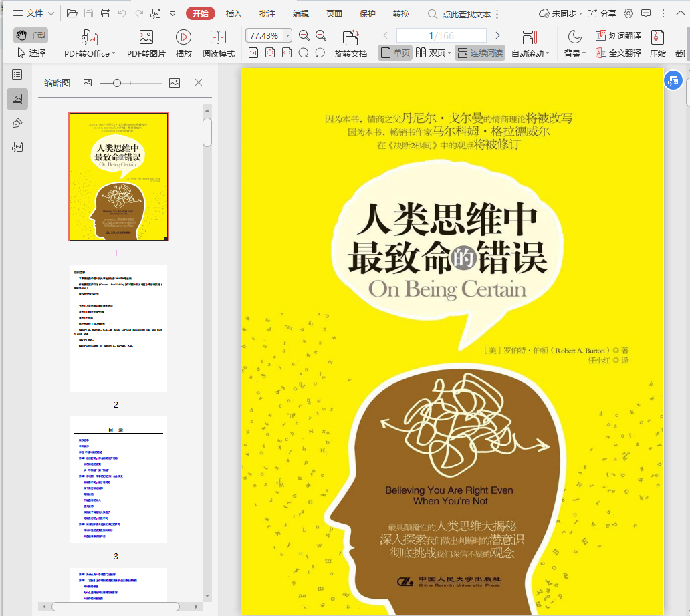Click the open file folder icon
690x616 pixels.
pyautogui.click(x=72, y=13)
